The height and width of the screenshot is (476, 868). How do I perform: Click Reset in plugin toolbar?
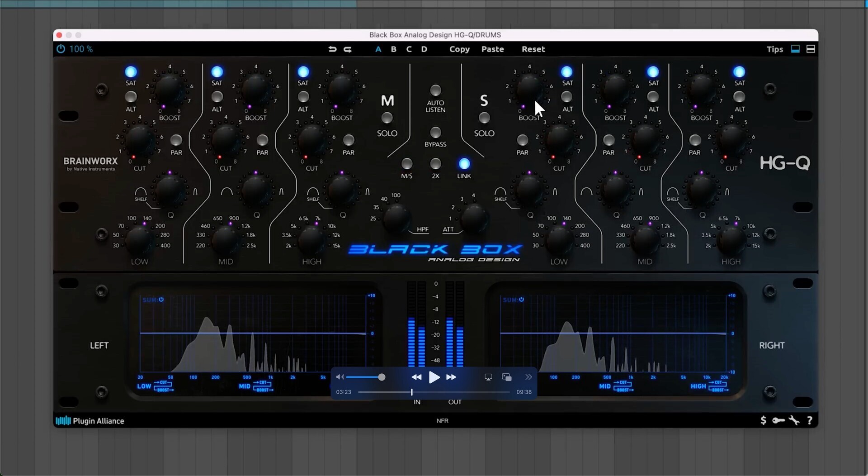click(x=533, y=49)
